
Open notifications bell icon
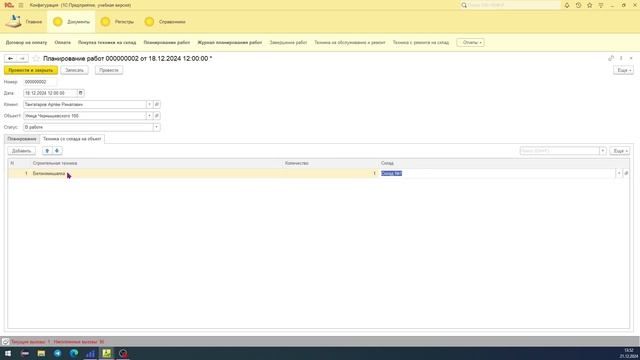coord(567,5)
